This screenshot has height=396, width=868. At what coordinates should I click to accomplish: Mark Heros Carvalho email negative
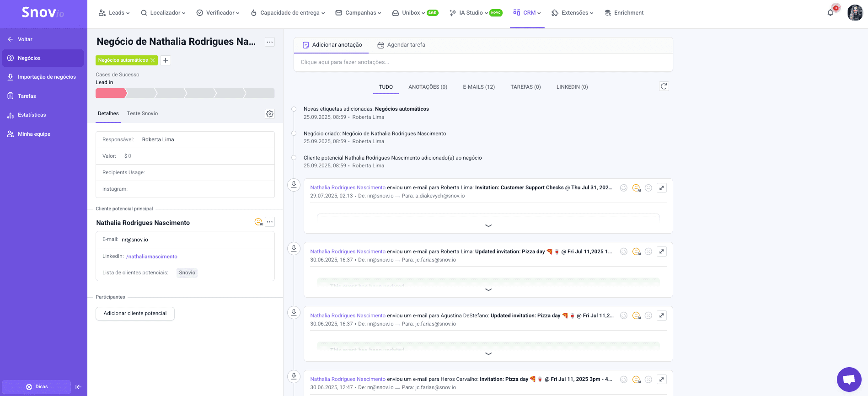pos(648,380)
